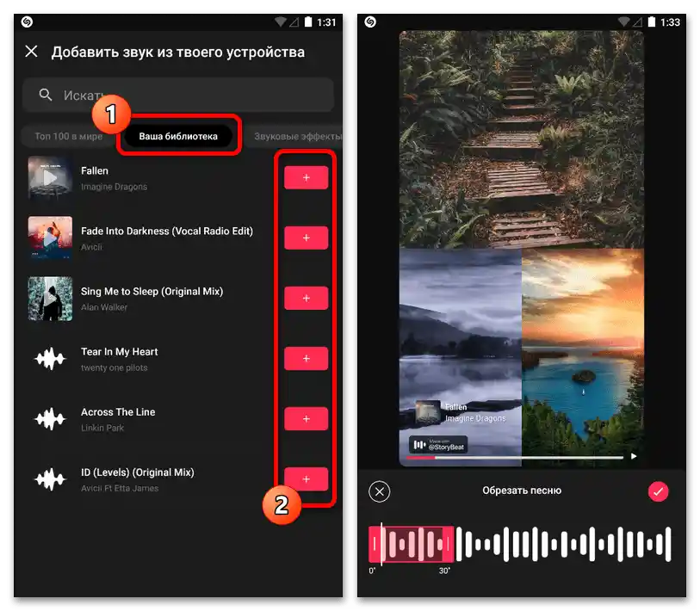Screen dimensions: 700x611
Task: Click the Обрезать песню heading
Action: click(522, 491)
